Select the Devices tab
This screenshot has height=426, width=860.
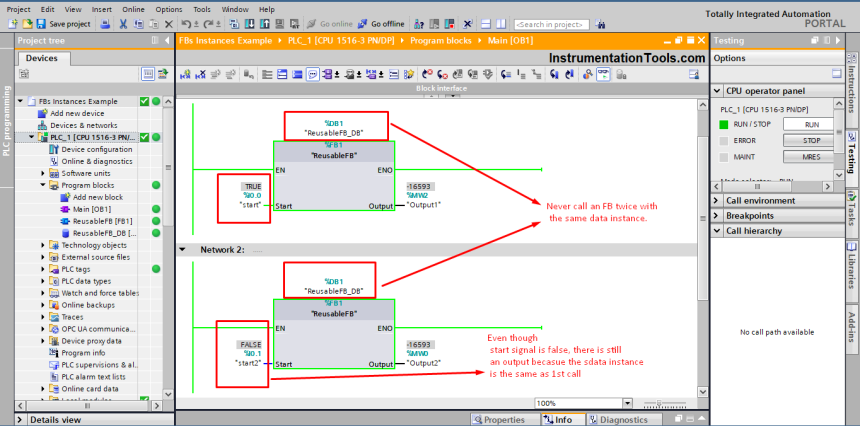pyautogui.click(x=42, y=58)
